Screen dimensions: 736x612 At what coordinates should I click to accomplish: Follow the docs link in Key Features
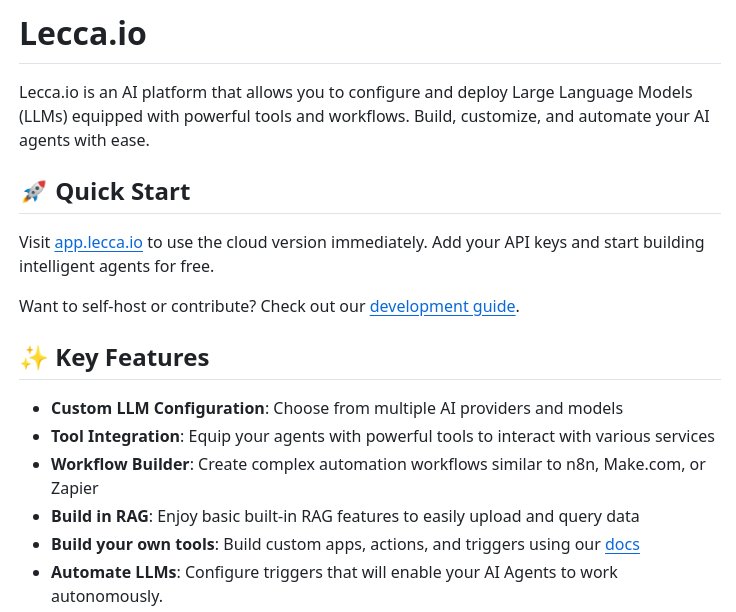[x=622, y=545]
